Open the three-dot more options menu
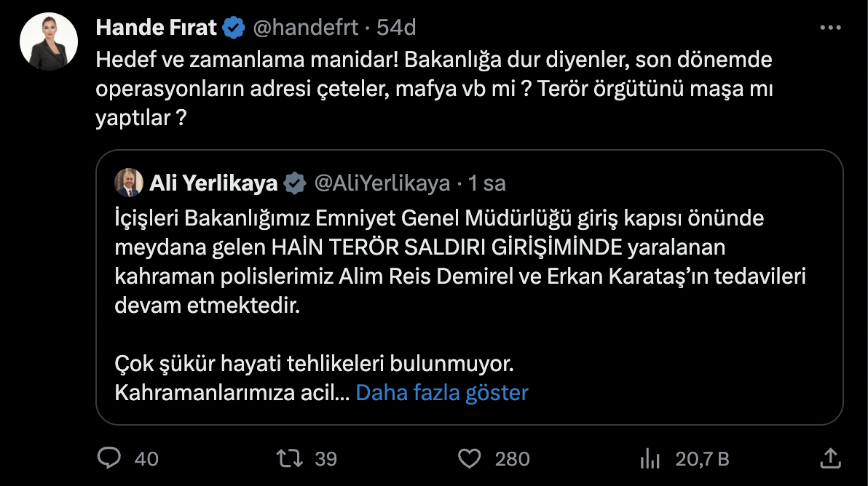Image resolution: width=868 pixels, height=486 pixels. point(830,28)
